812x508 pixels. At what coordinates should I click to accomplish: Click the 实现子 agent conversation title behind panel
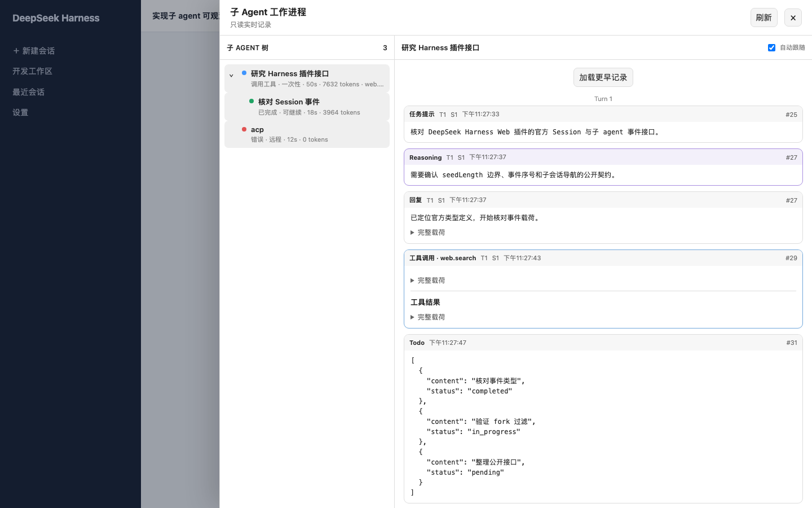tap(186, 16)
